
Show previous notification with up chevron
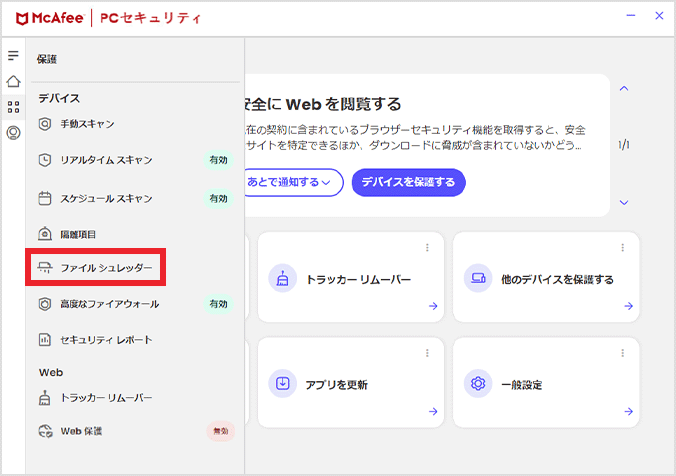click(x=624, y=88)
